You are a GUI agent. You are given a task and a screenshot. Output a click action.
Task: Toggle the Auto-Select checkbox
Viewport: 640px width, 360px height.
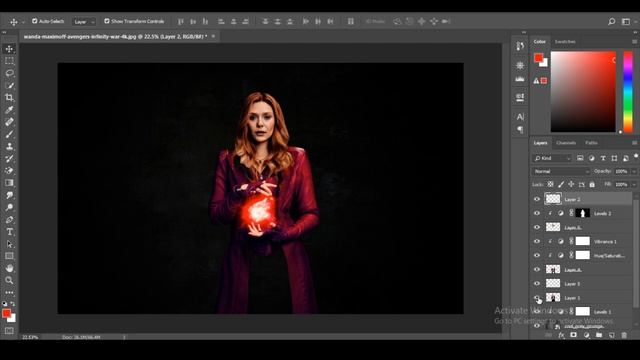pos(35,21)
